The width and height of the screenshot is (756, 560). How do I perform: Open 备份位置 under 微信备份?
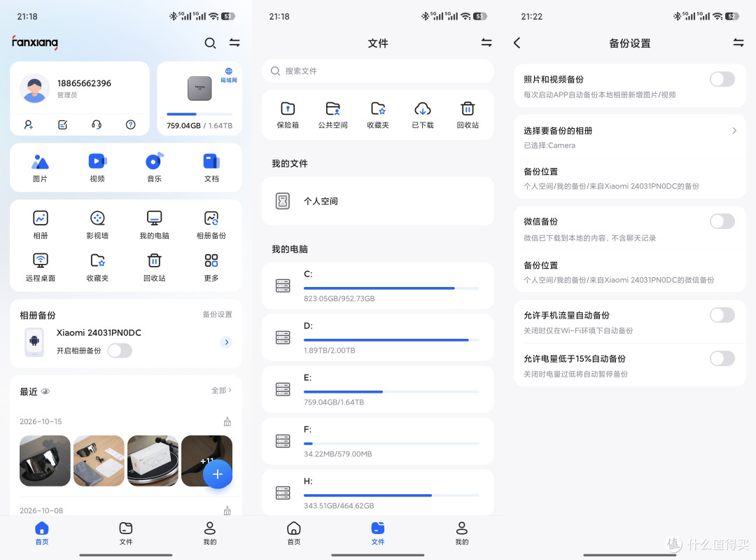point(630,272)
